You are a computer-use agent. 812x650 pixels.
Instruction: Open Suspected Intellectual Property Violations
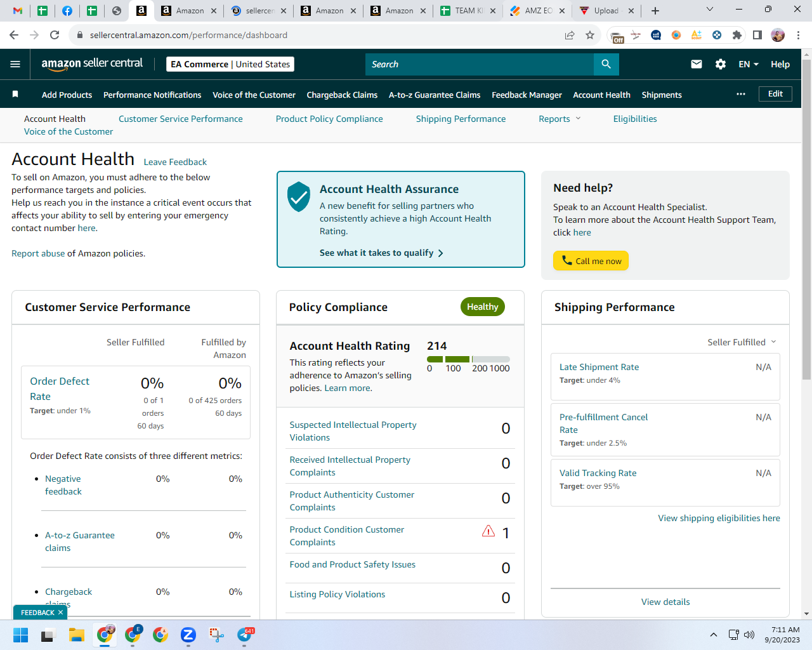point(353,431)
